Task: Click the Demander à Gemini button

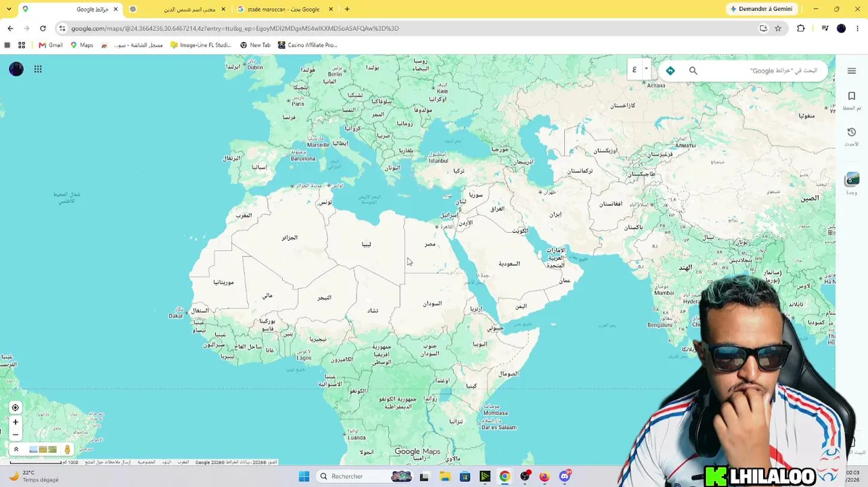Action: (761, 9)
